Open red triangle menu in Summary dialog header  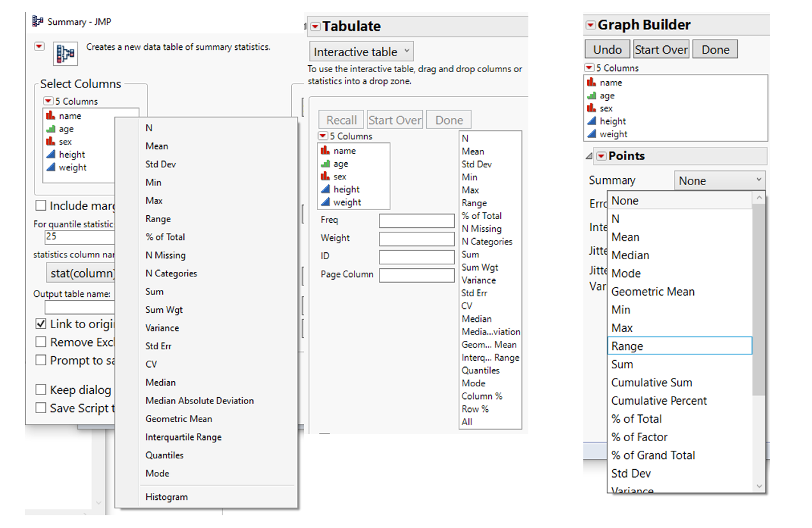(40, 46)
